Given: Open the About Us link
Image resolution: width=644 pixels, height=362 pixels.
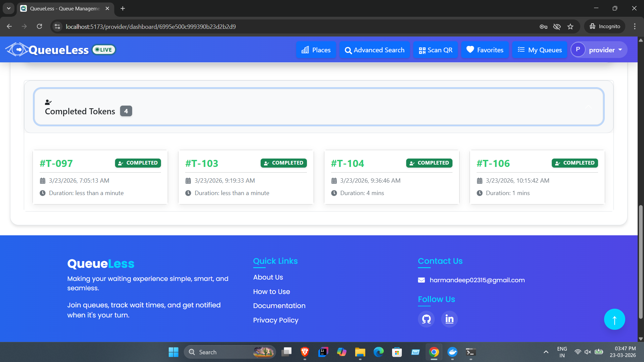Looking at the screenshot, I should pos(268,277).
